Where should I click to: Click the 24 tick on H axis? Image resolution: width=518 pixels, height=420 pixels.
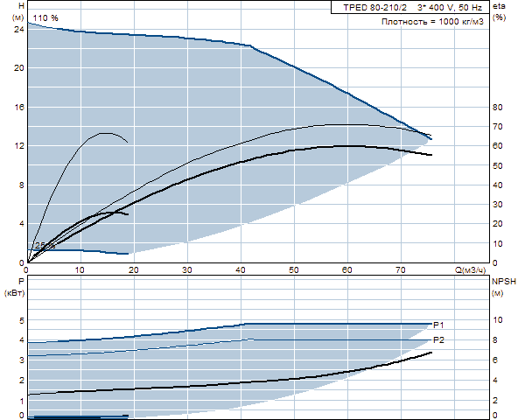tap(19, 30)
